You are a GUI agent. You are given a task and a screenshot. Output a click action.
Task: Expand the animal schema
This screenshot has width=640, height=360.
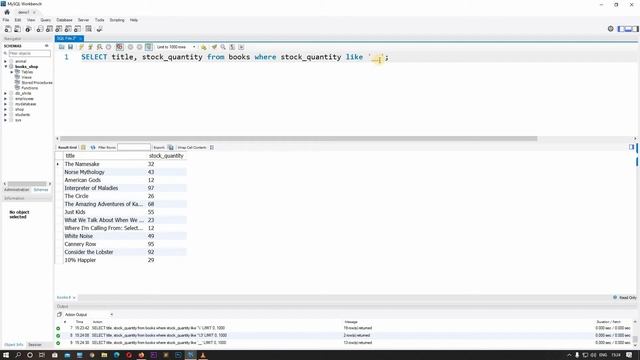tap(6, 61)
